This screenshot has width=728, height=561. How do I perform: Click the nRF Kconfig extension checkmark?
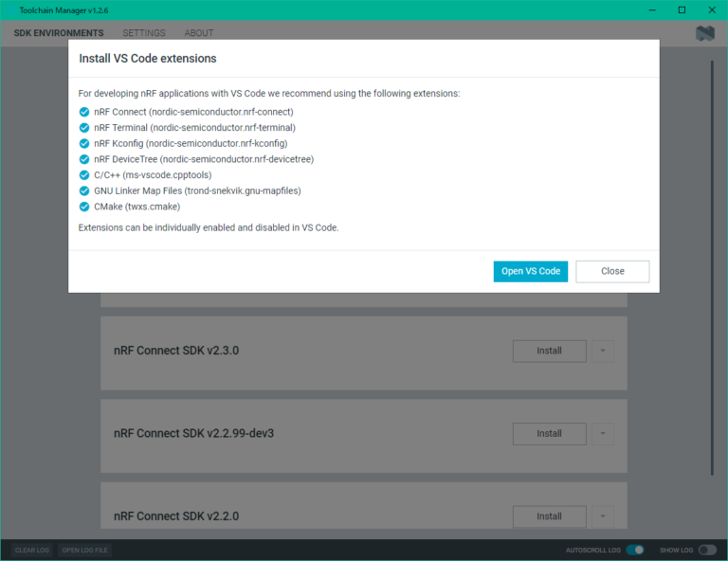click(x=84, y=144)
